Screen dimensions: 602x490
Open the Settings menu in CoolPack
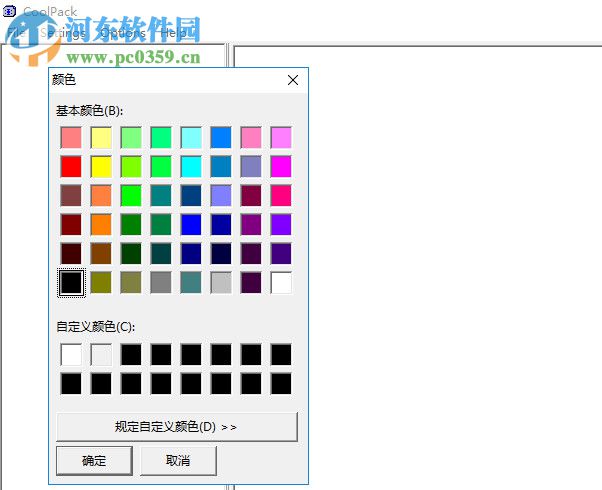click(63, 33)
